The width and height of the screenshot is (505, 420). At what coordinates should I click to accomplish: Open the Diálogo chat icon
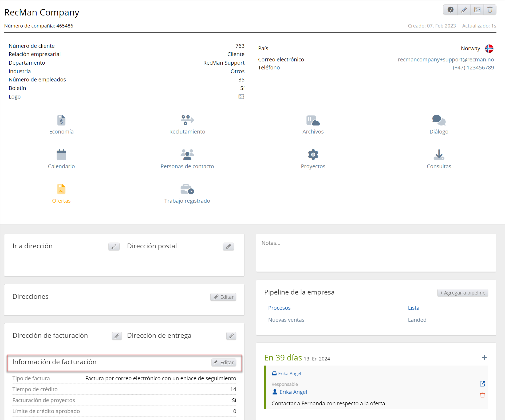tap(439, 120)
